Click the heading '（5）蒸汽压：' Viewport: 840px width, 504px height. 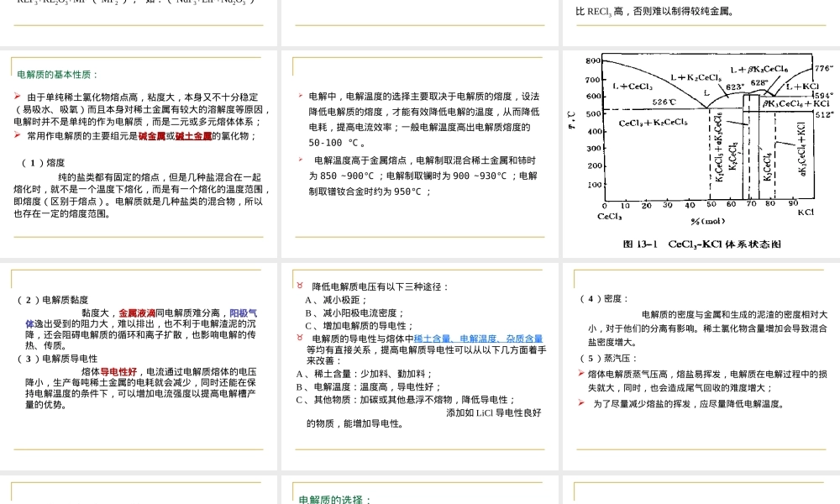point(608,359)
